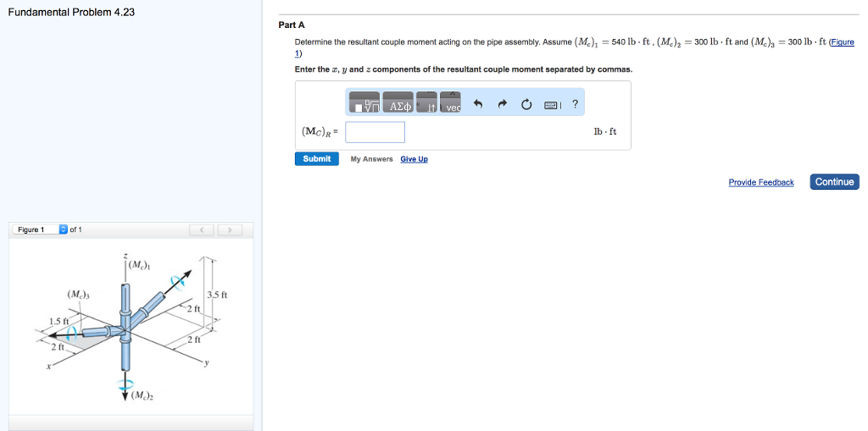Viewport: 868px width, 431px height.
Task: Go to next figure arrow
Action: click(230, 229)
